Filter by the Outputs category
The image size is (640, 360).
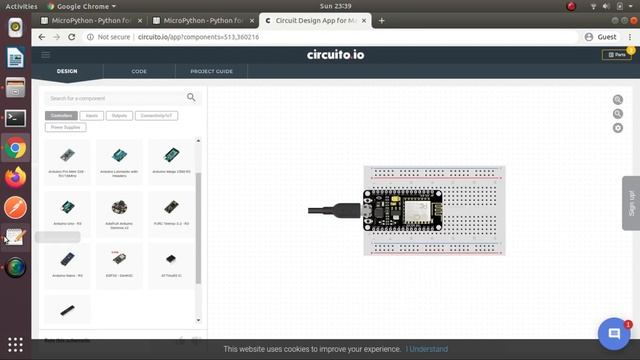[119, 116]
